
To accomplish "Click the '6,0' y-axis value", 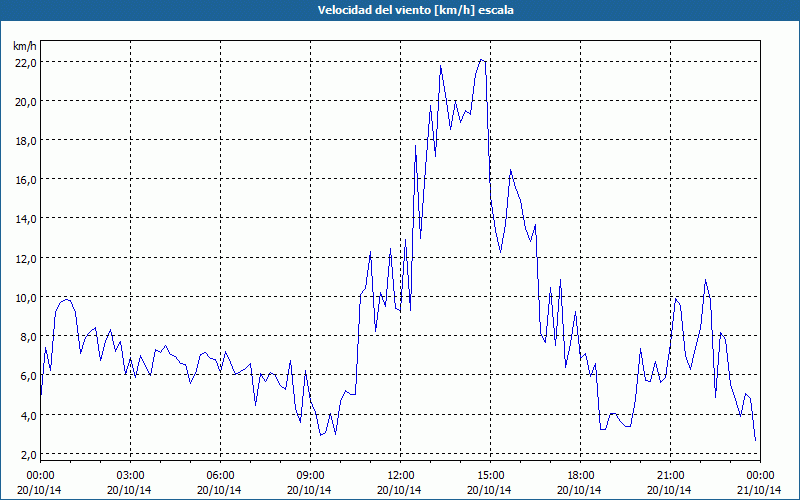I will tap(28, 376).
